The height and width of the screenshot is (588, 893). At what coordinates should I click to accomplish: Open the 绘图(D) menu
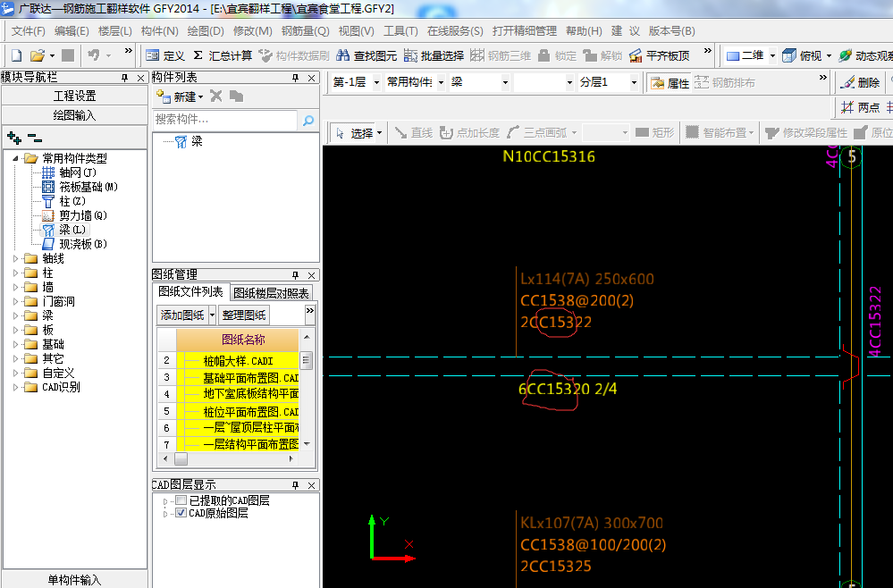(x=206, y=30)
